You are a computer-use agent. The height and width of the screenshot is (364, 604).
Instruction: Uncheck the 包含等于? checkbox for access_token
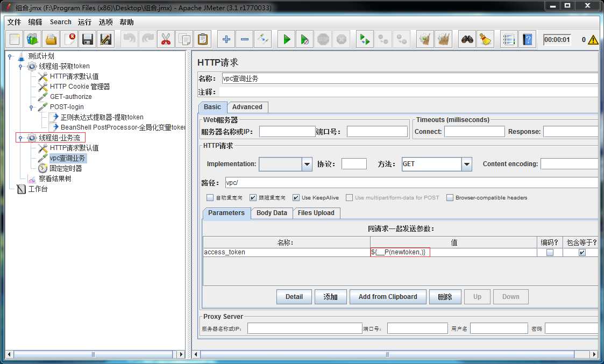(x=582, y=253)
